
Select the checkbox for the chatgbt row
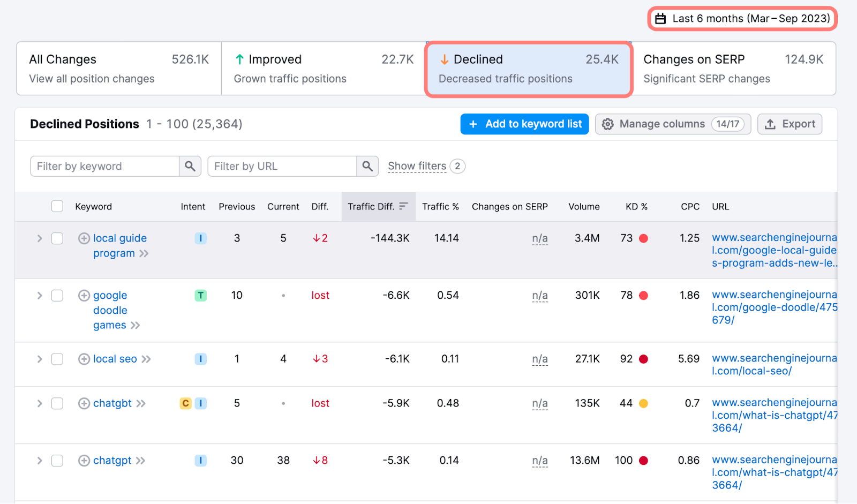point(57,403)
